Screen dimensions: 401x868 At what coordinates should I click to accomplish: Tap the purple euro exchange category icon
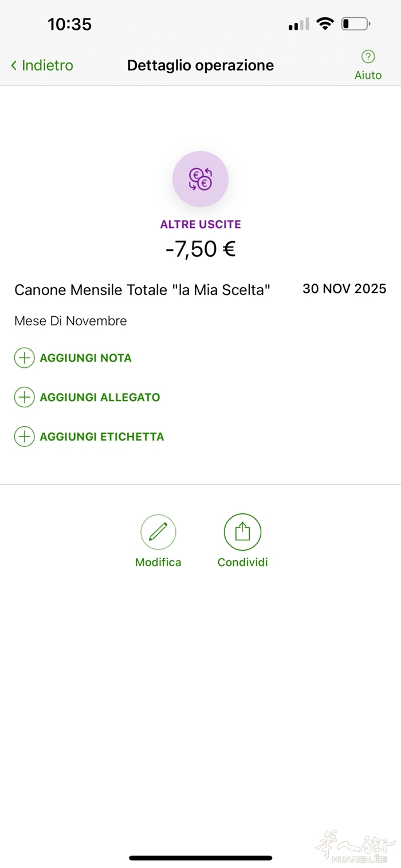(200, 179)
